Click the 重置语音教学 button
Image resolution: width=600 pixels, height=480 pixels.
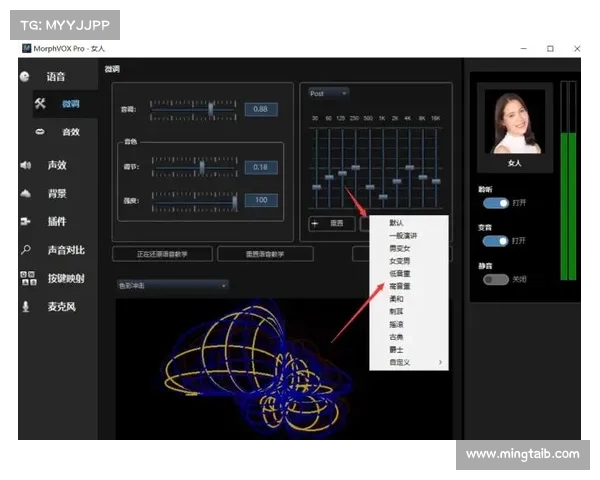coord(265,254)
